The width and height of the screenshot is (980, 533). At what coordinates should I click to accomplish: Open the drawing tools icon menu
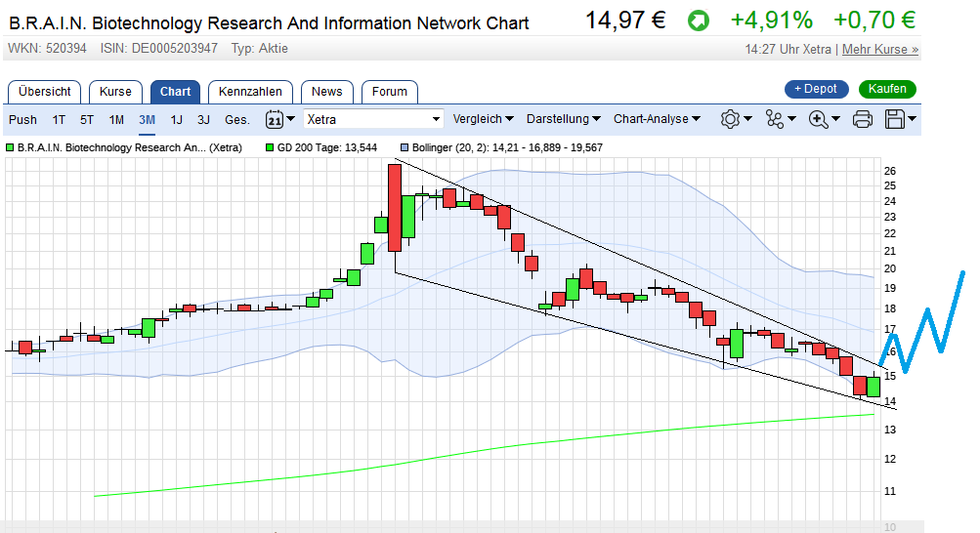click(780, 119)
